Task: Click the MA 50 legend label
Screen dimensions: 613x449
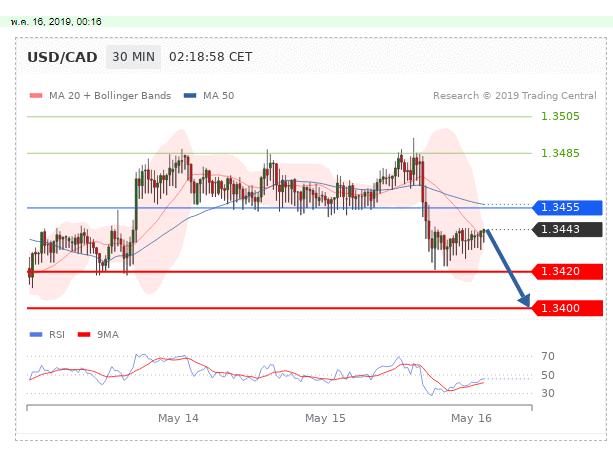Action: (x=219, y=96)
